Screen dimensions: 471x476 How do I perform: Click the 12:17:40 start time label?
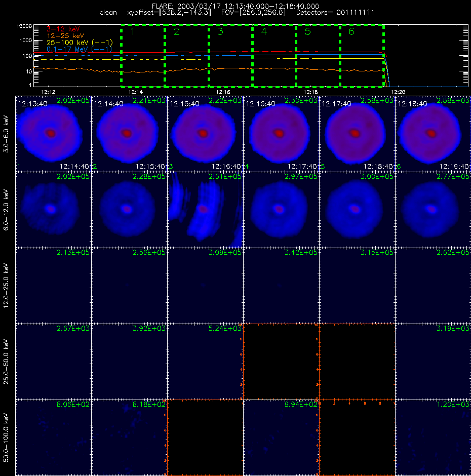tap(336, 104)
